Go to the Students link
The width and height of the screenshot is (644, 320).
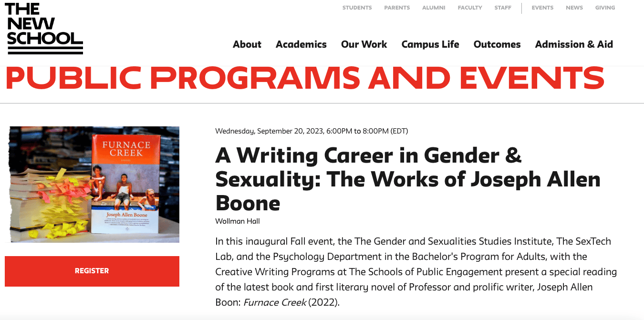tap(357, 8)
